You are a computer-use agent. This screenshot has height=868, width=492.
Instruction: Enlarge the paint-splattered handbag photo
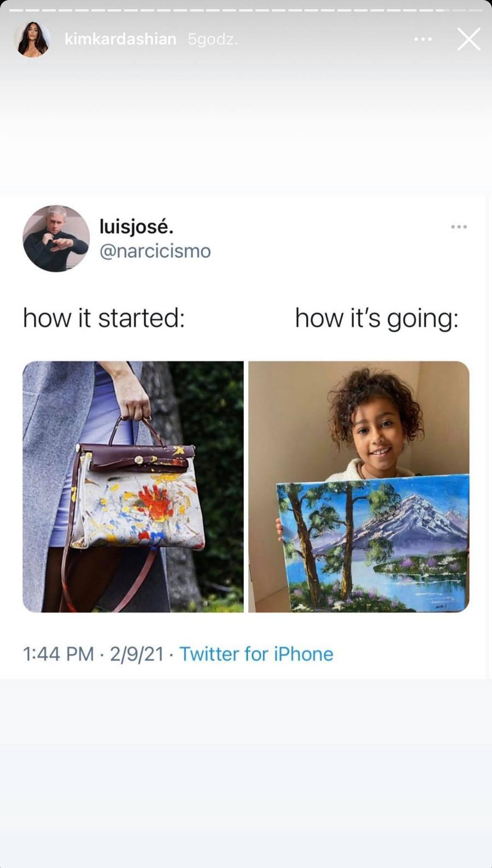[x=133, y=486]
